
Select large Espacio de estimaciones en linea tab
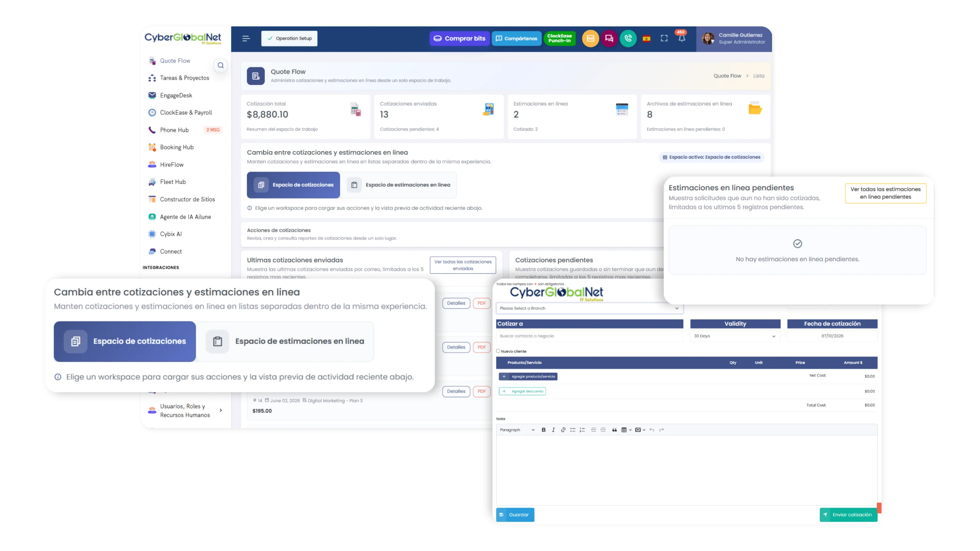click(x=285, y=341)
